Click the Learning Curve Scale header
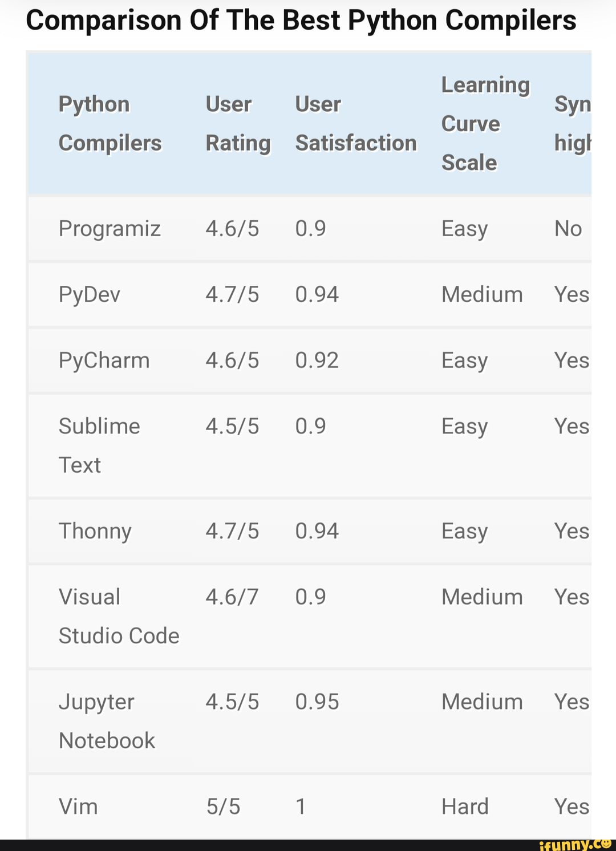This screenshot has width=616, height=851. [485, 123]
